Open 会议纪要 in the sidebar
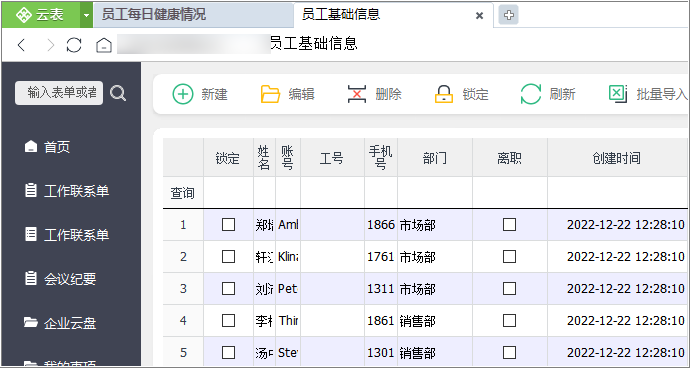This screenshot has height=368, width=690. 60,279
